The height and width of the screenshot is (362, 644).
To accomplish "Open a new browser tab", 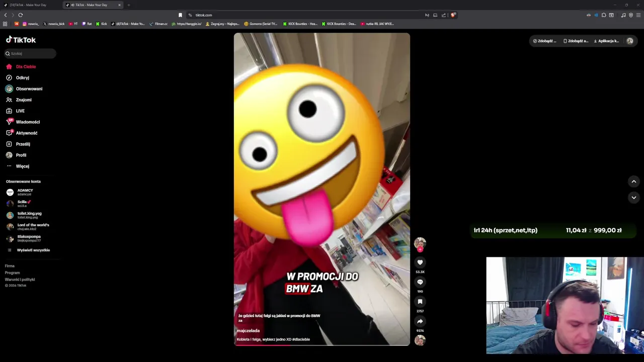I will (x=129, y=5).
